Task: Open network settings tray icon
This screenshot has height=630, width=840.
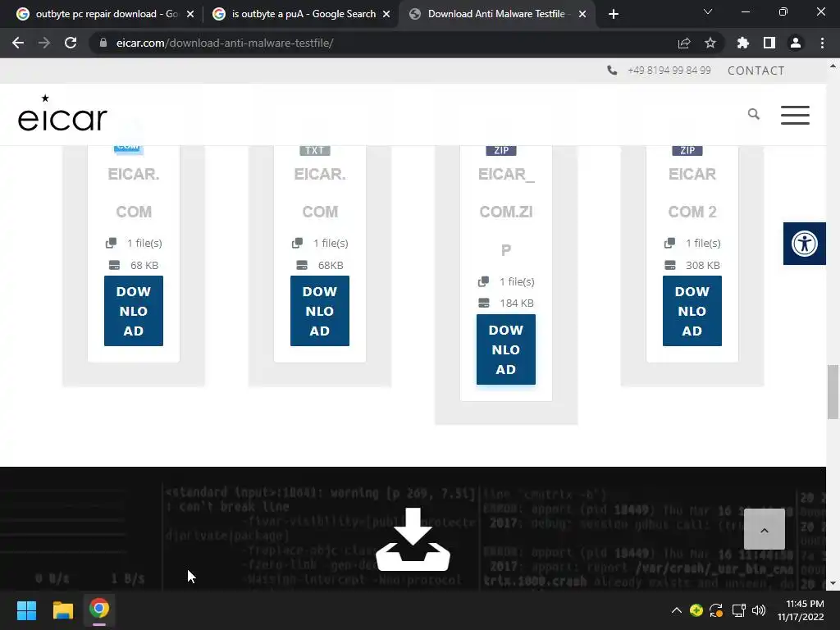Action: click(739, 610)
